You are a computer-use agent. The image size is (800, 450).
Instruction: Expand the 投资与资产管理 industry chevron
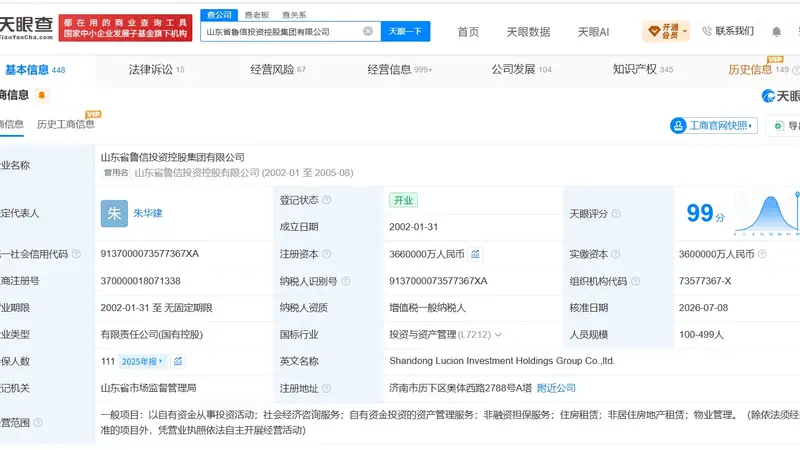point(498,335)
